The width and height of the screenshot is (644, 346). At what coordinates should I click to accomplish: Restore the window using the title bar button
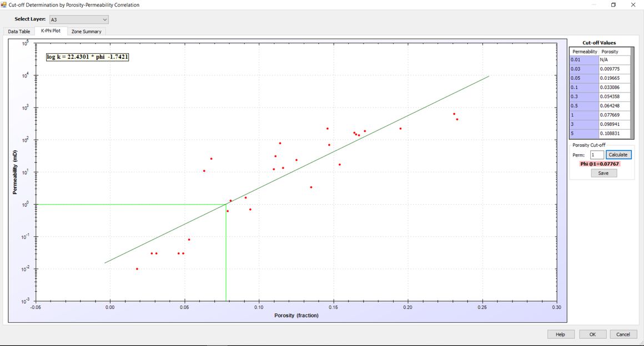coord(613,5)
